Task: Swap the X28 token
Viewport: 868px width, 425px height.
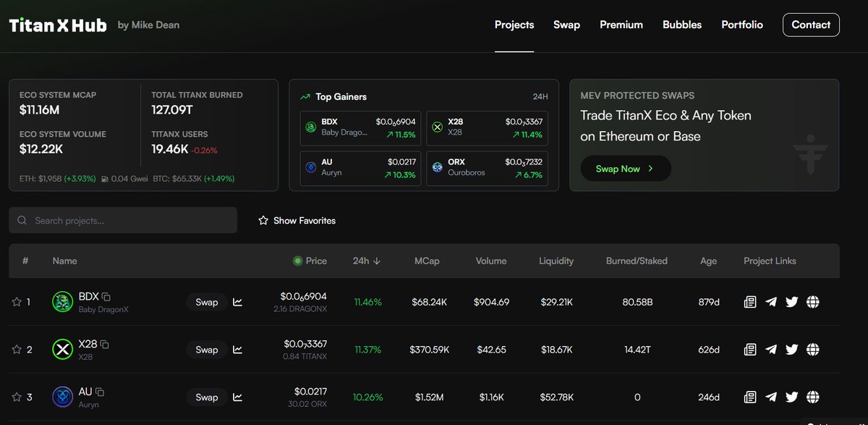Action: (207, 350)
